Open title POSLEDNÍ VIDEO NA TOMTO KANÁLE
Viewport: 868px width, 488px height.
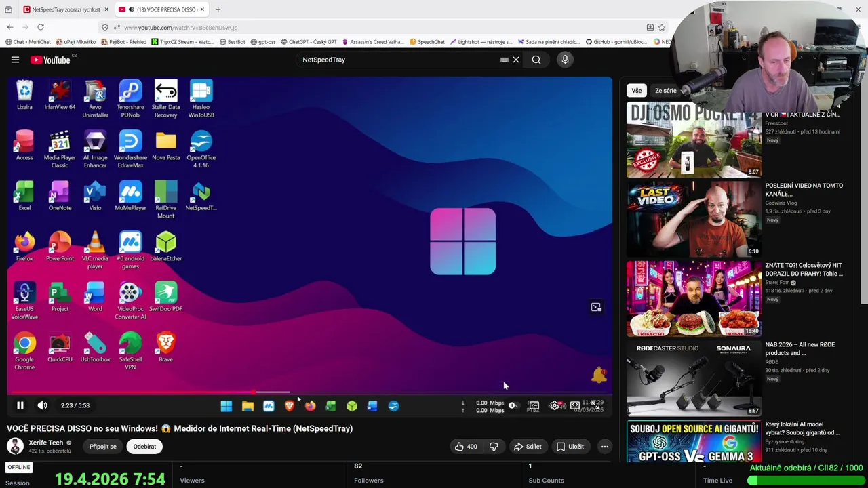(x=804, y=190)
